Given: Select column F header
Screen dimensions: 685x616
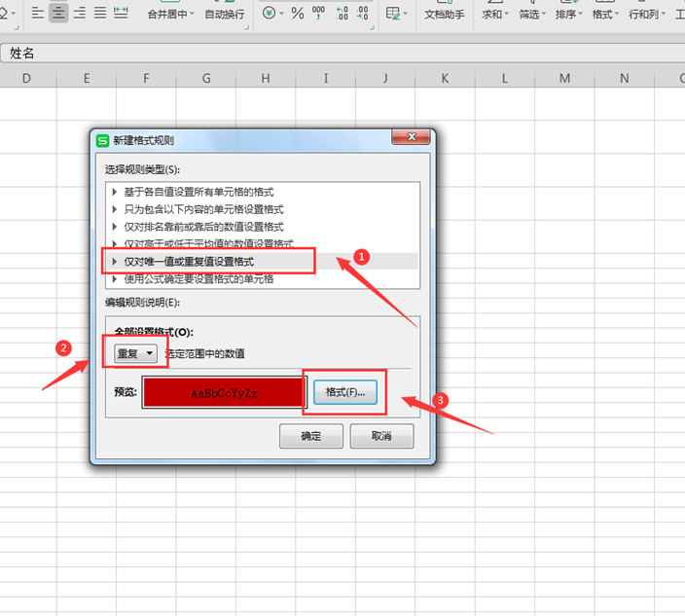Looking at the screenshot, I should click(146, 78).
